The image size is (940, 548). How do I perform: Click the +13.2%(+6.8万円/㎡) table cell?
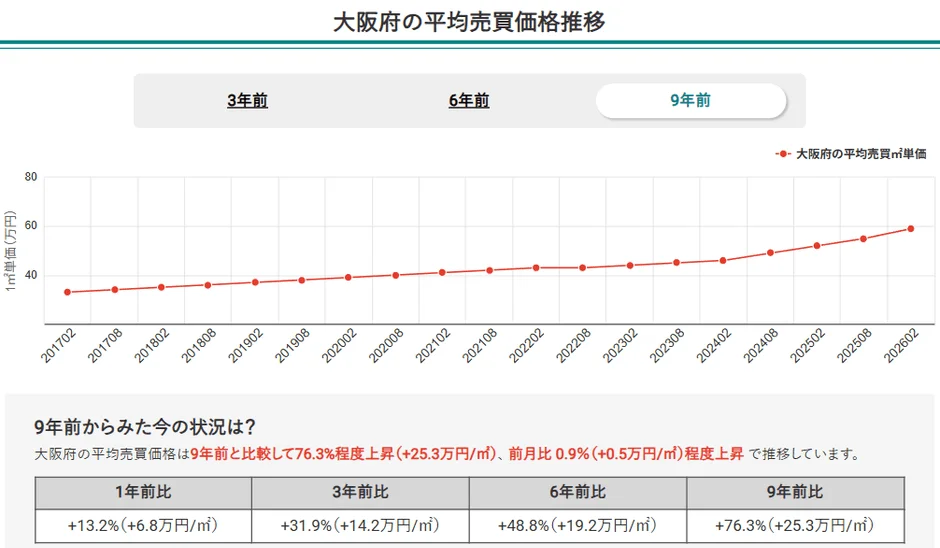[143, 525]
